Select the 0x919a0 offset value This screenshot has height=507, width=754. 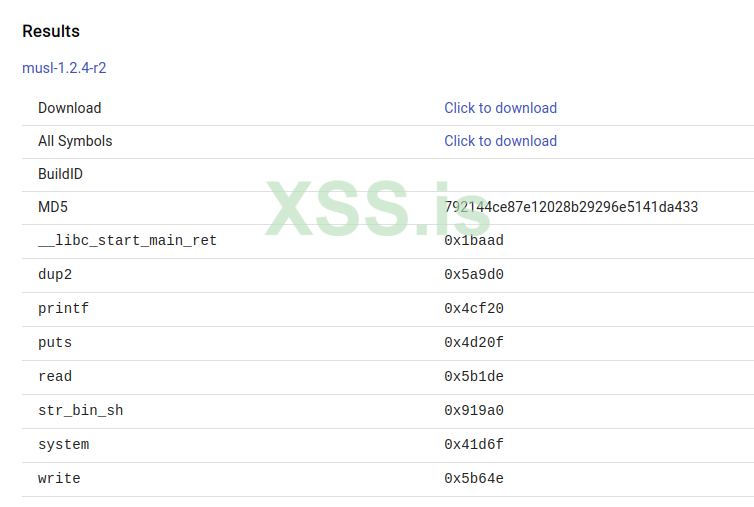[474, 410]
